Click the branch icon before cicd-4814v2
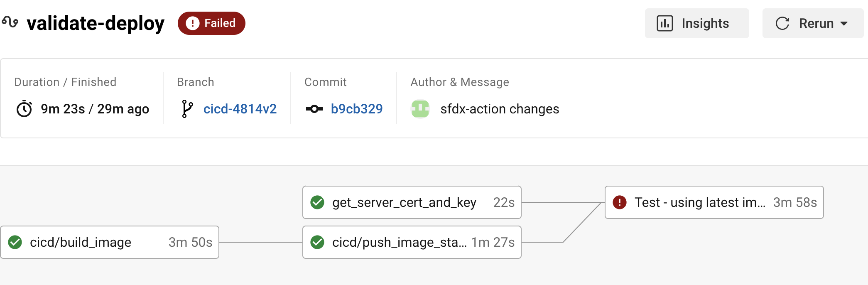Screen dimensions: 868x285 [187, 109]
